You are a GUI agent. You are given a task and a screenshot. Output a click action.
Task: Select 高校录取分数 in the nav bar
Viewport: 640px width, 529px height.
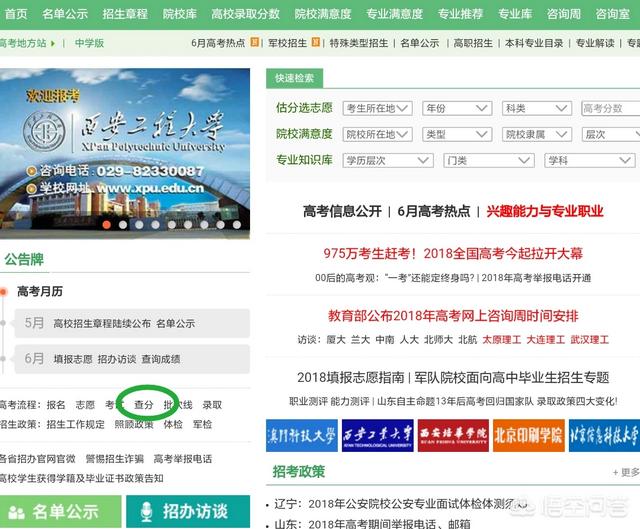(245, 14)
